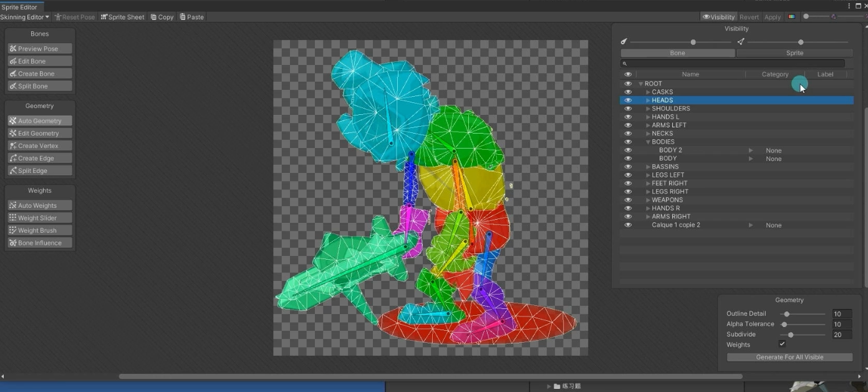Select the Split Edge tool

40,171
